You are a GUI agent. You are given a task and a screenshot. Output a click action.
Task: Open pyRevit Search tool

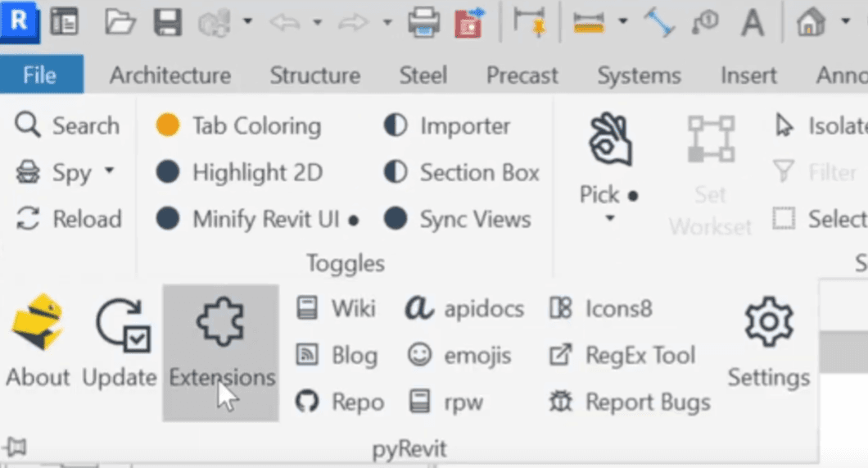pos(66,125)
